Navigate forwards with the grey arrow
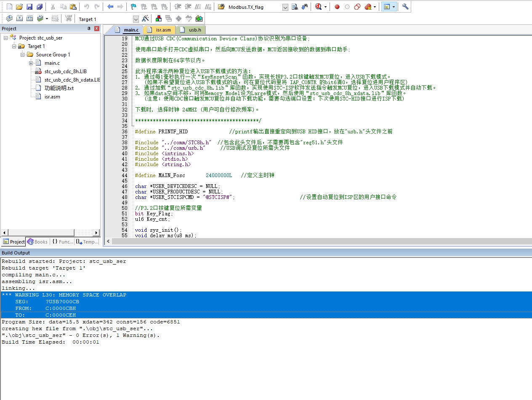The image size is (532, 400). click(x=120, y=7)
